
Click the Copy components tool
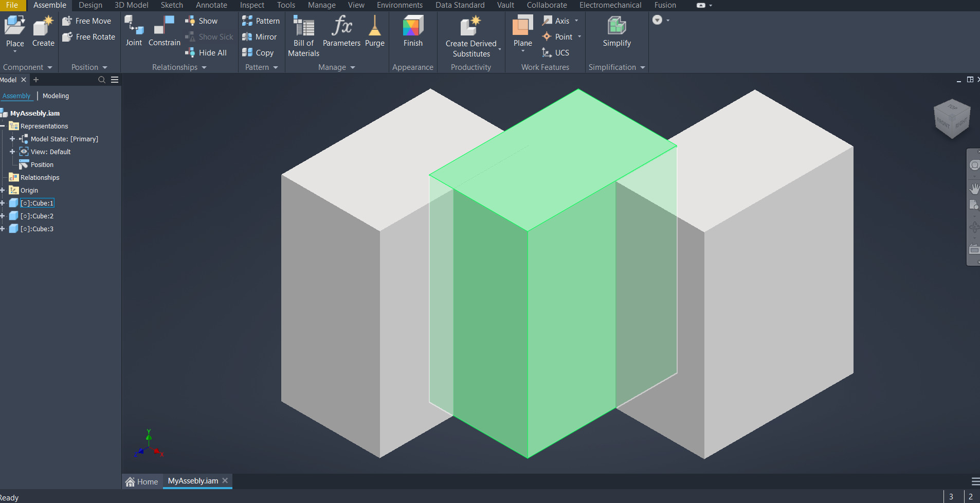[258, 53]
